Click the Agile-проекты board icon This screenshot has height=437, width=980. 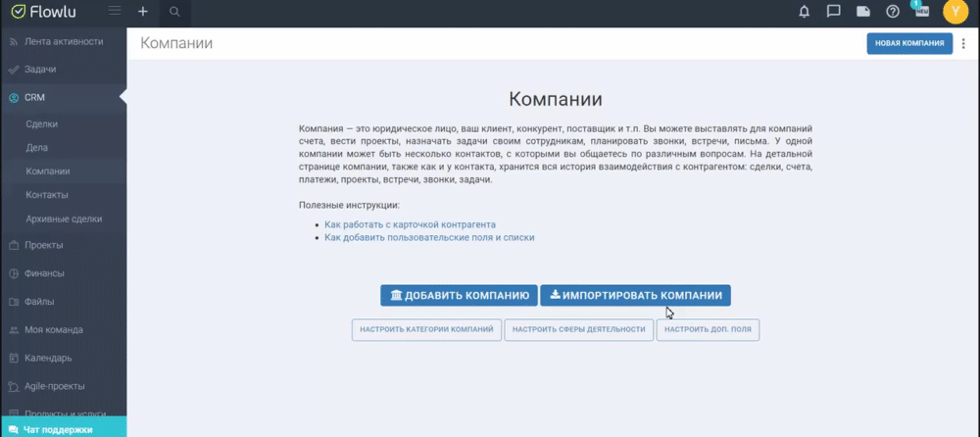click(13, 386)
